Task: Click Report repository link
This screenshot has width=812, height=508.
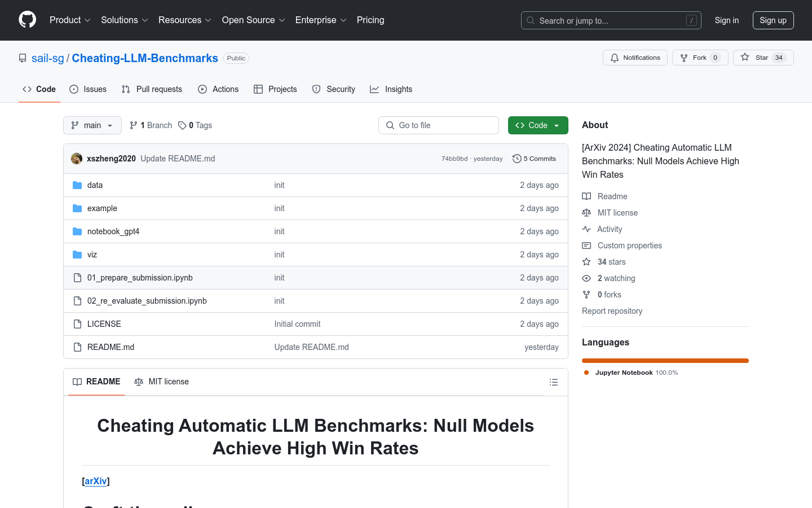Action: coord(612,311)
